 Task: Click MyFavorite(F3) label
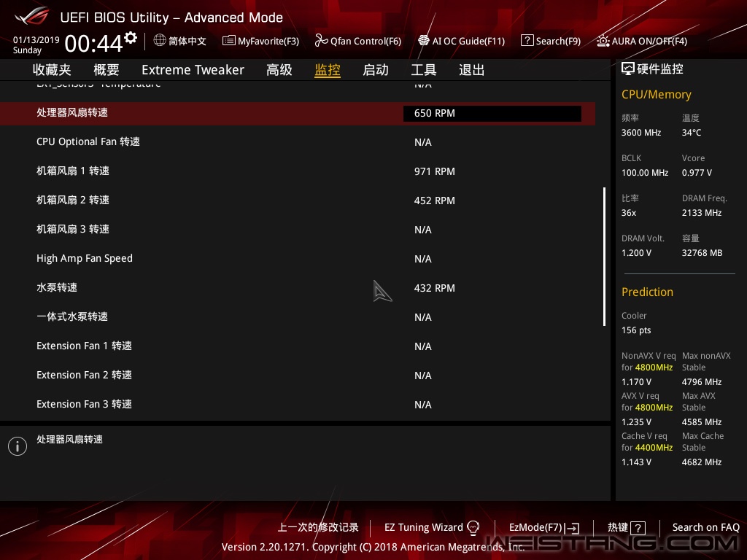click(268, 42)
